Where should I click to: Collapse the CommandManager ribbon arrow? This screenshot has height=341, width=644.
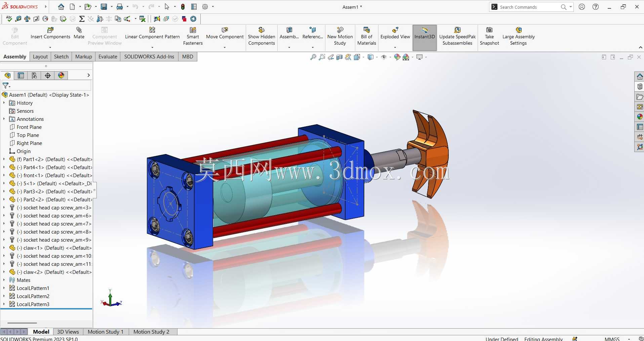point(640,47)
